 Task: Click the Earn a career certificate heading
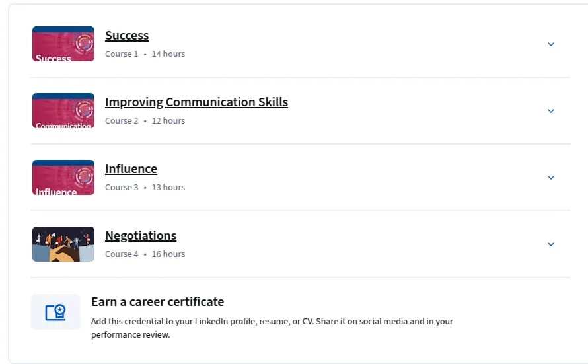[x=157, y=302]
